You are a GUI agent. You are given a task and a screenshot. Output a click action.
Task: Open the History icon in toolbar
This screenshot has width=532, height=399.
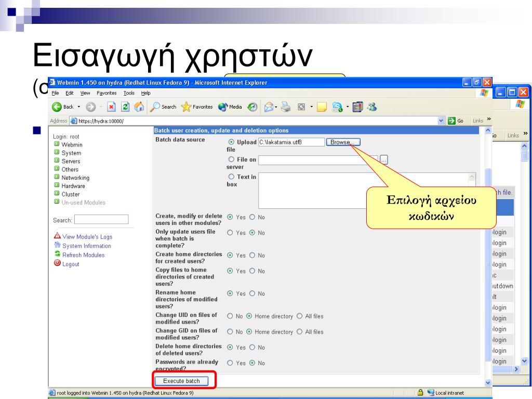click(x=252, y=107)
